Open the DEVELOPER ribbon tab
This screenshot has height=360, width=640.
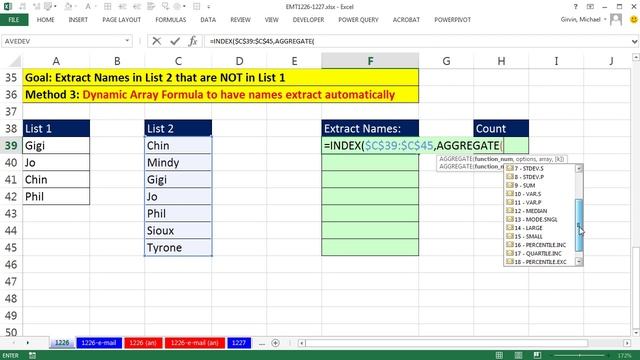tap(308, 20)
